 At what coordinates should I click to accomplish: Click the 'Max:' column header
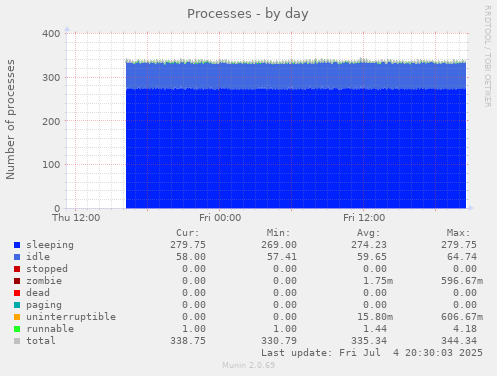point(458,233)
